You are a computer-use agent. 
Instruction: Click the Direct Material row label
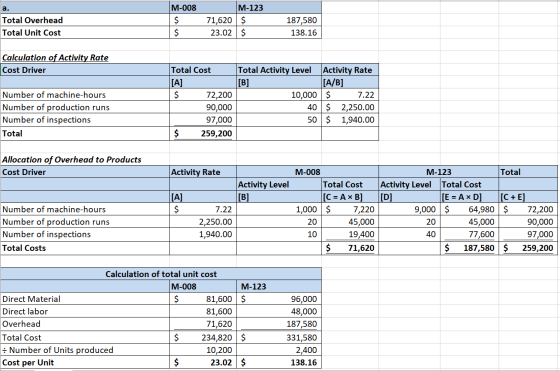point(31,299)
